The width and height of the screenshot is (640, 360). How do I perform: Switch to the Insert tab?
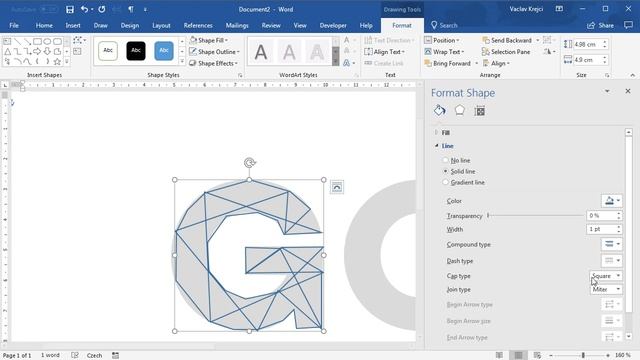pos(73,25)
